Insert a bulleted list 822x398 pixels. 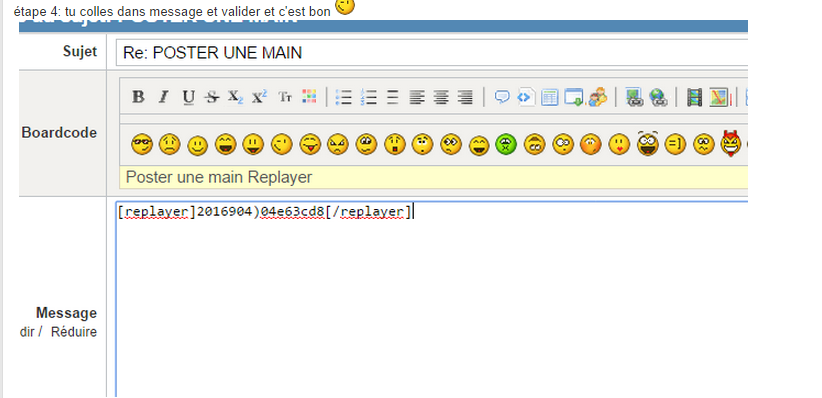click(343, 97)
